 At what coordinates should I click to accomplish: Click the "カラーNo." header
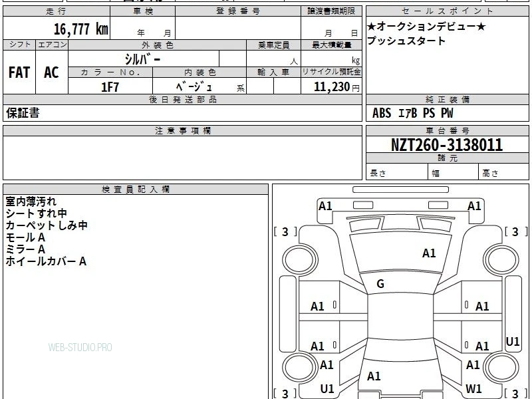coord(110,72)
